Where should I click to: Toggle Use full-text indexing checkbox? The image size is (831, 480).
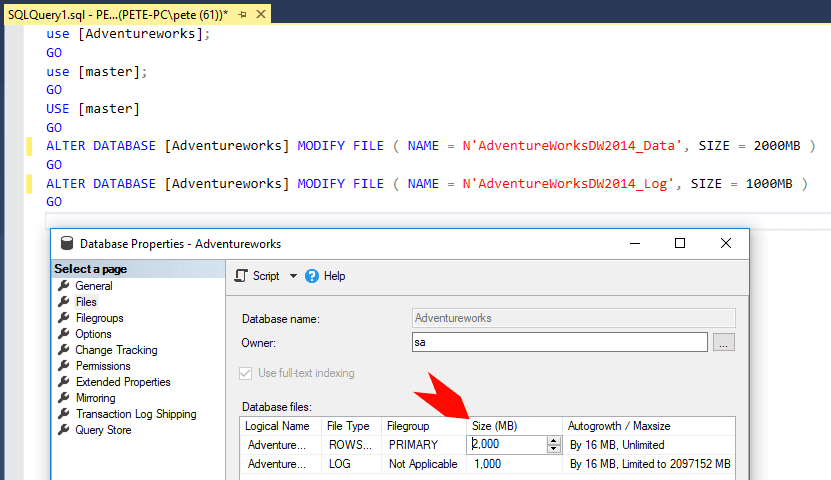point(245,373)
